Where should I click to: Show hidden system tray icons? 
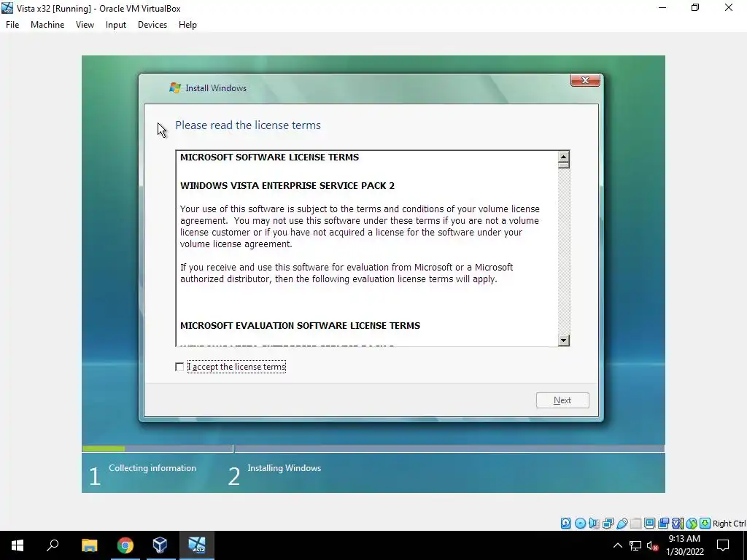click(x=617, y=545)
